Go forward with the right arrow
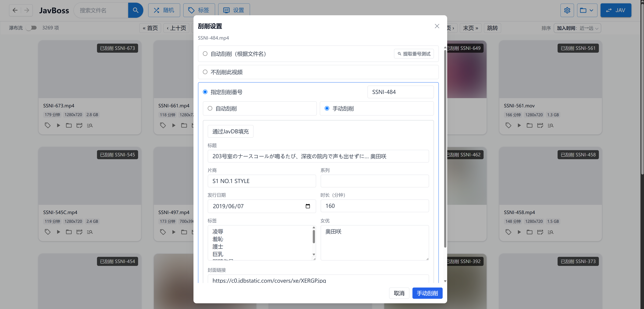 coord(27,10)
